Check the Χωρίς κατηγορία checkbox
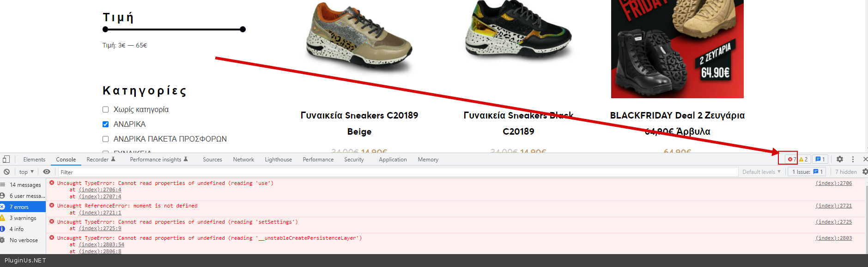The height and width of the screenshot is (267, 868). pyautogui.click(x=105, y=109)
